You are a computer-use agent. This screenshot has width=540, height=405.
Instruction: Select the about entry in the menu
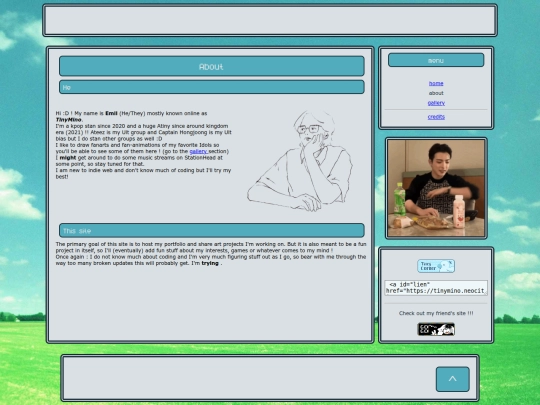coord(436,93)
